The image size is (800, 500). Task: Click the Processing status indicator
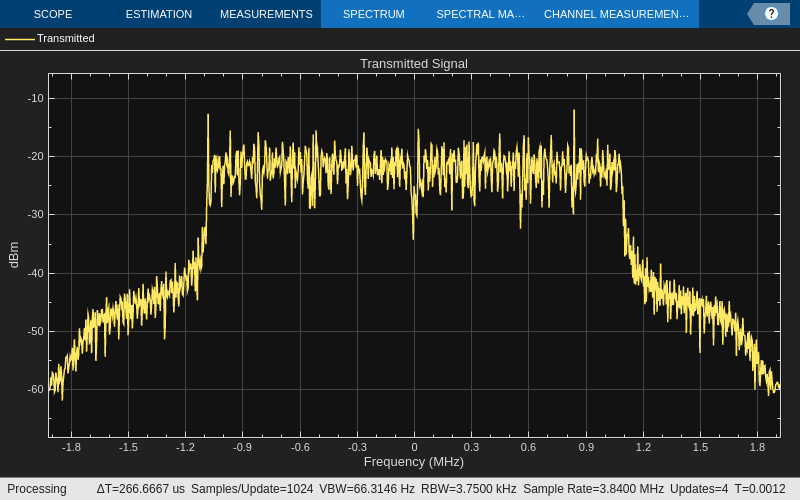click(37, 489)
